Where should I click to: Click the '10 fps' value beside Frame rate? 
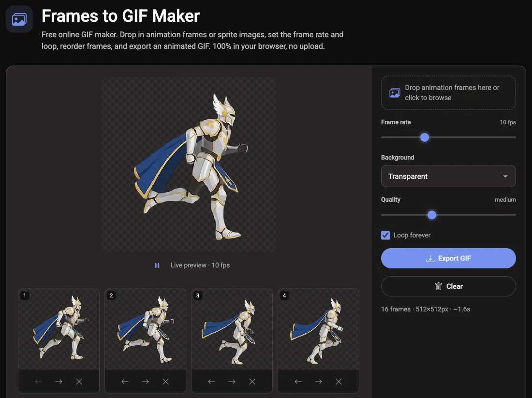tap(507, 122)
